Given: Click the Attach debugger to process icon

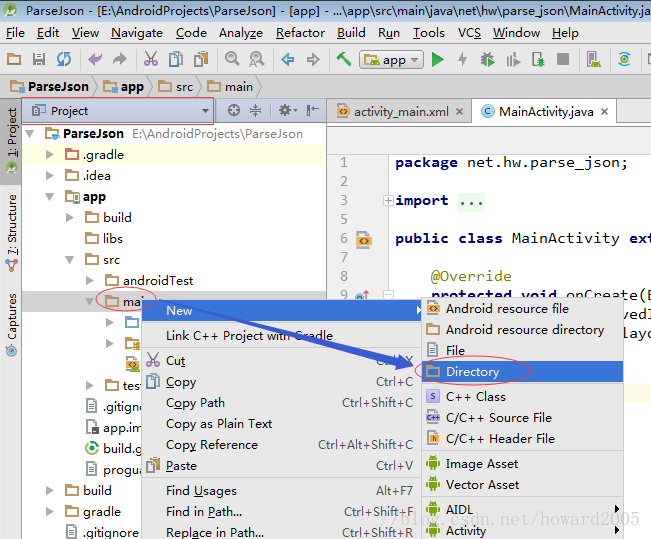Looking at the screenshot, I should (538, 59).
